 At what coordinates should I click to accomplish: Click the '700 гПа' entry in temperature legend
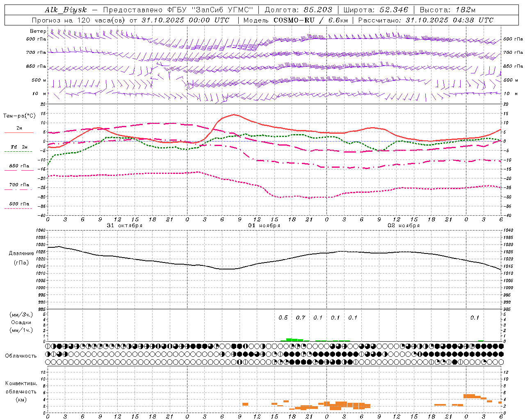(x=19, y=185)
